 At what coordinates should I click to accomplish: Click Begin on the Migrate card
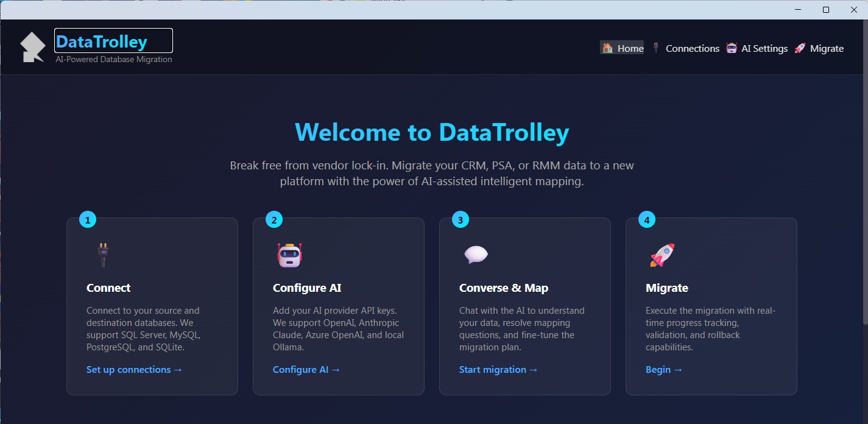[x=663, y=369]
